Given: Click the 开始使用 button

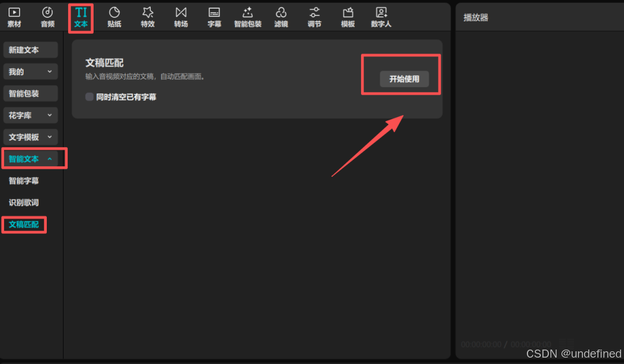Looking at the screenshot, I should pos(404,79).
